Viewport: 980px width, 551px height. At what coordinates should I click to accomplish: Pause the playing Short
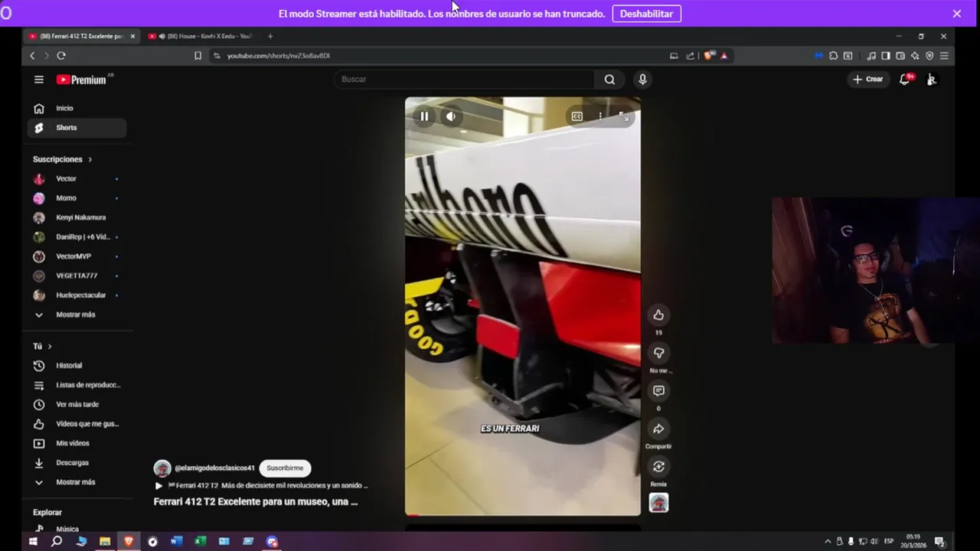click(424, 116)
